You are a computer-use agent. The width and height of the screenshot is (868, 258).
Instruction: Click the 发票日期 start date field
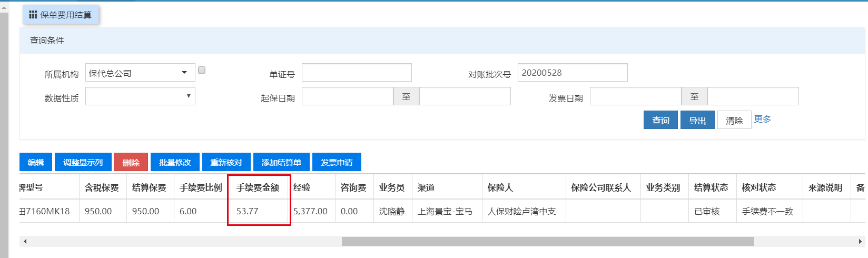tap(636, 96)
